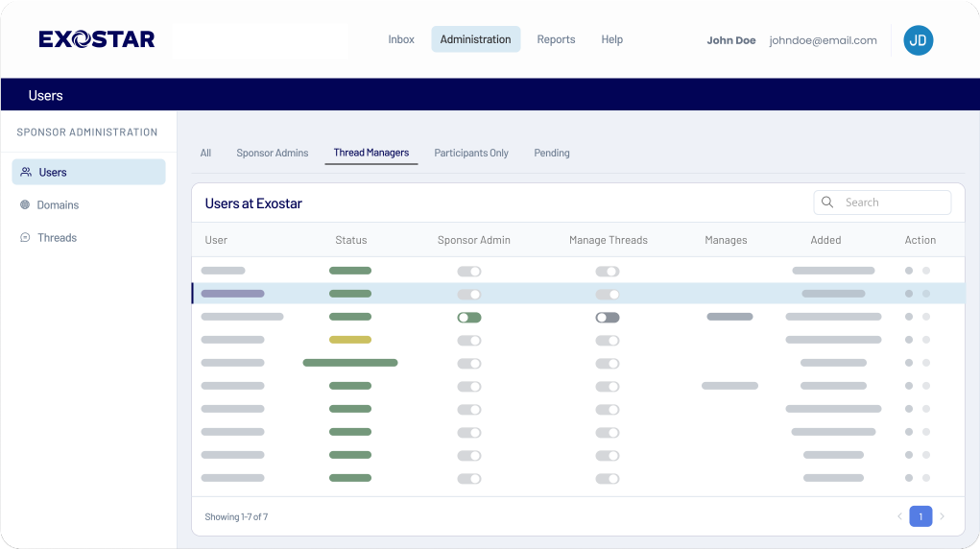Click the Users title in blue banner

coord(46,96)
